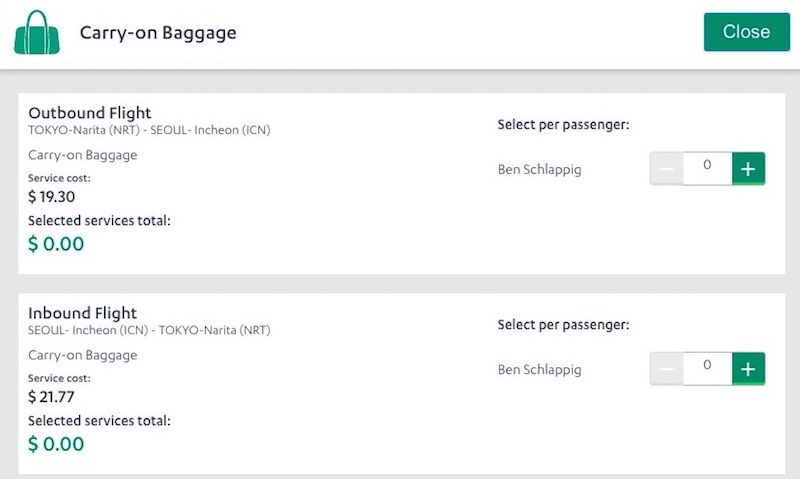Click the Carry-on Baggage header title

158,33
